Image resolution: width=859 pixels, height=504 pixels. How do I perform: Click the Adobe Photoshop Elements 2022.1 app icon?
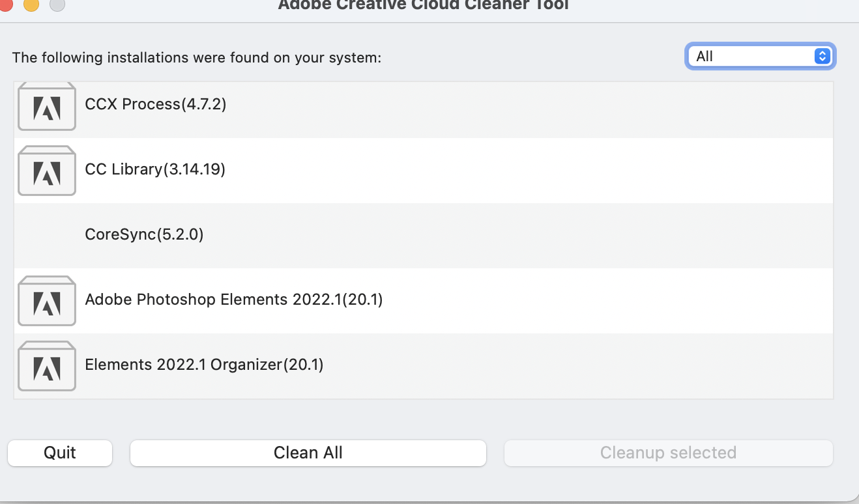(46, 301)
